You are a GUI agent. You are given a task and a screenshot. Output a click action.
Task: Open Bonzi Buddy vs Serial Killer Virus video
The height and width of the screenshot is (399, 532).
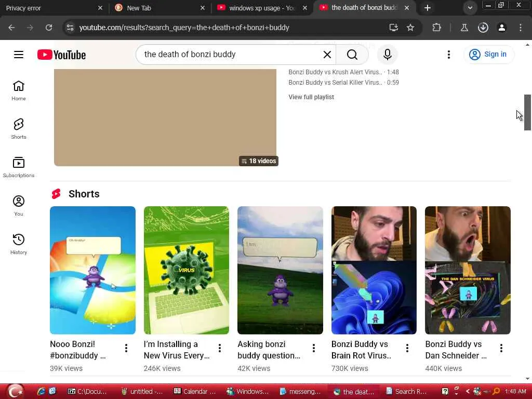click(x=343, y=83)
